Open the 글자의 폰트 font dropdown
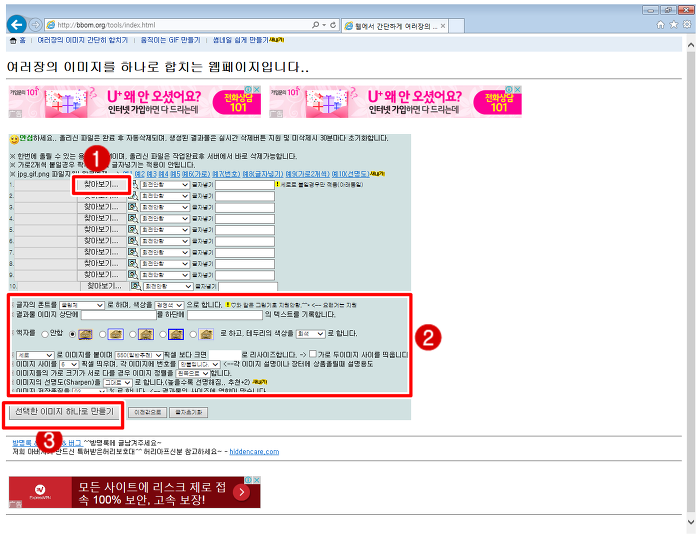 (82, 305)
